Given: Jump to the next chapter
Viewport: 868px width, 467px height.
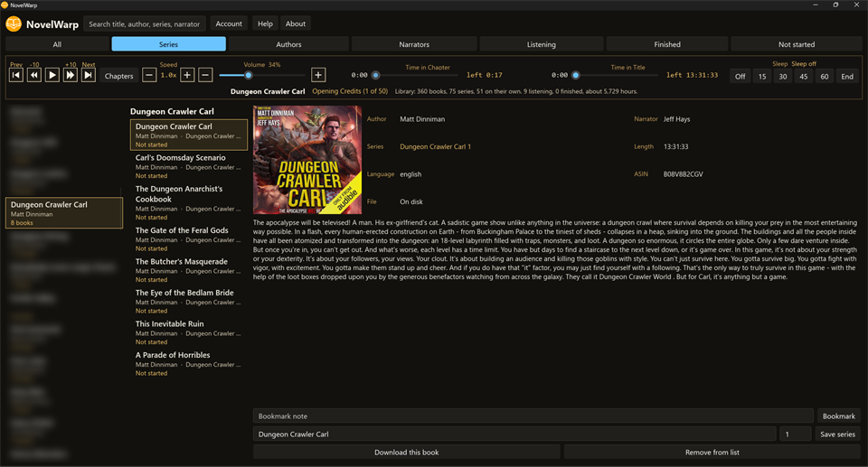Looking at the screenshot, I should [x=89, y=75].
